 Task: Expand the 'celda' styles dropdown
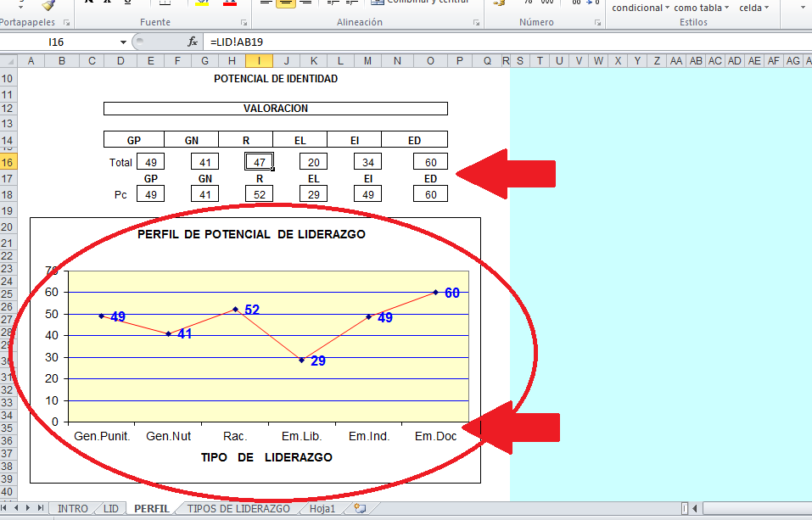coord(766,8)
